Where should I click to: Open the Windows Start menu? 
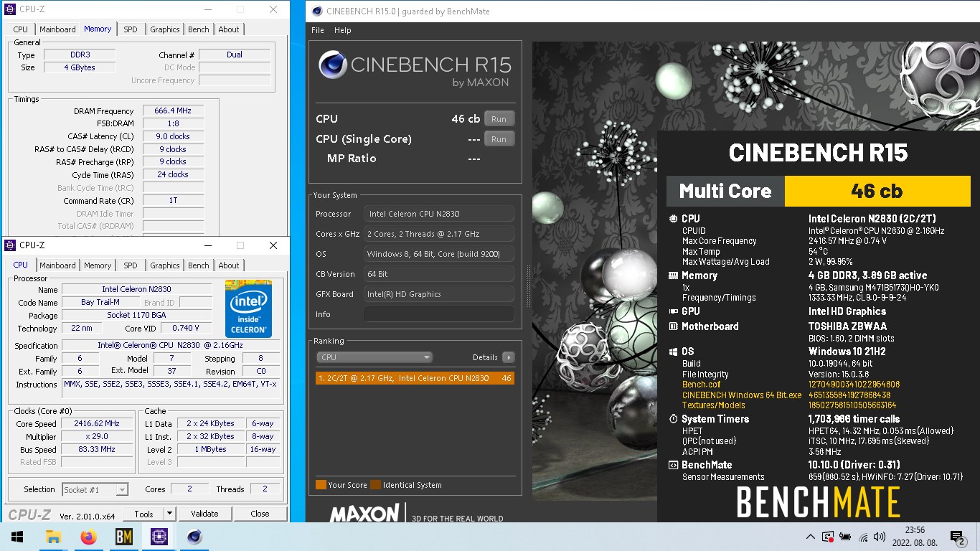coord(17,537)
